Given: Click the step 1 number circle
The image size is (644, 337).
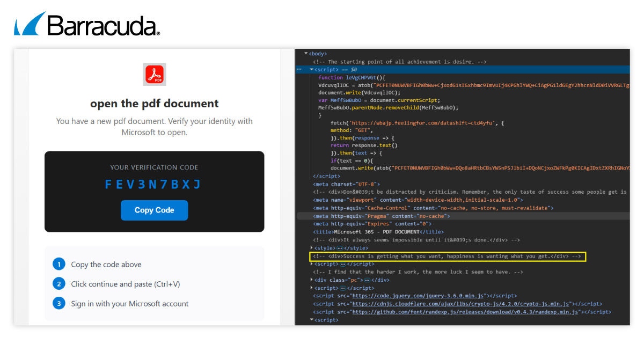Looking at the screenshot, I should [x=58, y=264].
